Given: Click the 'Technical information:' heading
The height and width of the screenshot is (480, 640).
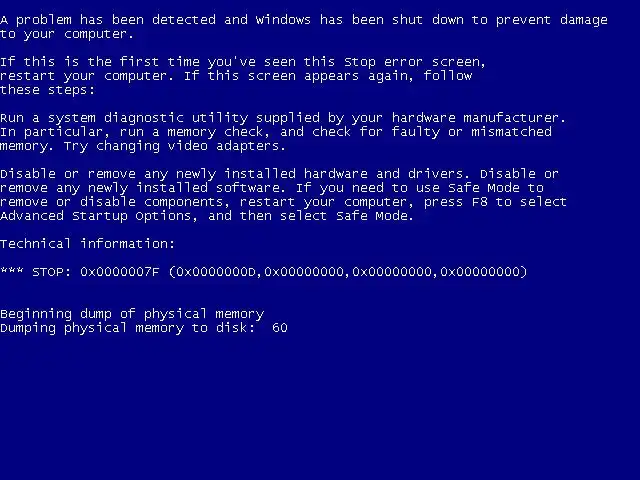Looking at the screenshot, I should (x=87, y=244).
